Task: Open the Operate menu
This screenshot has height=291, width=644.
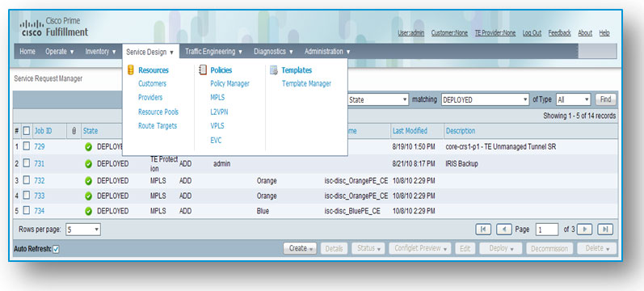Action: pos(60,52)
